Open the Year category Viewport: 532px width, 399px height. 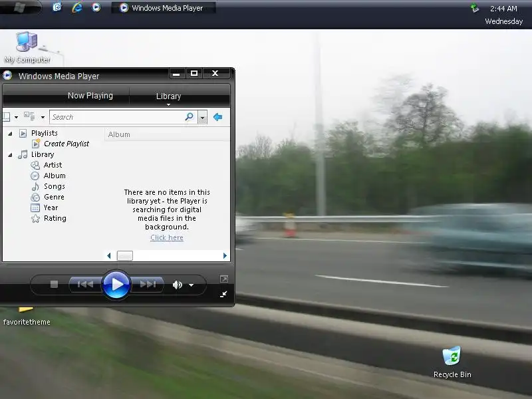tap(51, 207)
